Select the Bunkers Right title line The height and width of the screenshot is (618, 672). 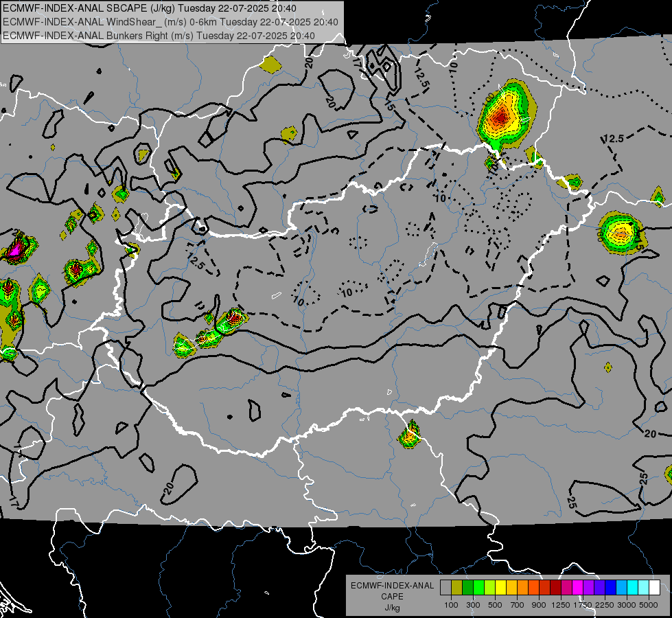(x=159, y=36)
